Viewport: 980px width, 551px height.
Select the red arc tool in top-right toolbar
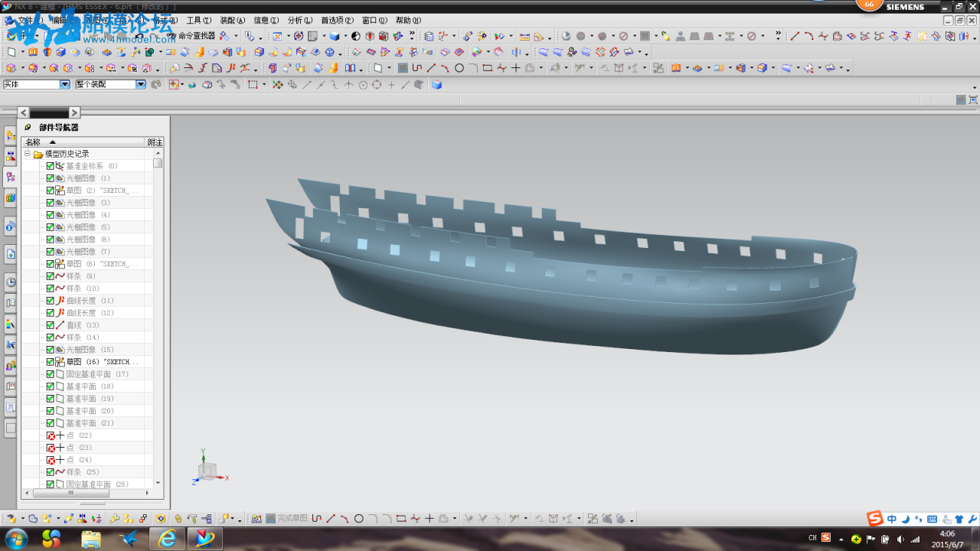(808, 36)
